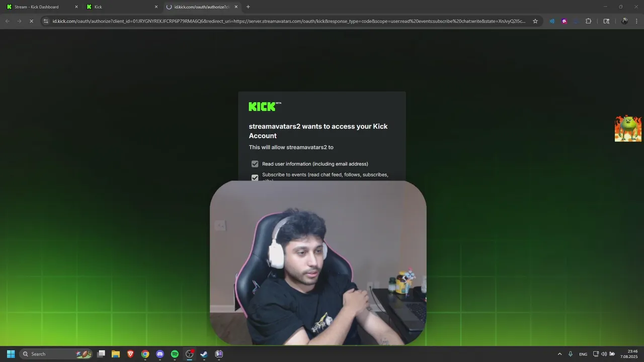Click the taskbar Search box
This screenshot has width=644, height=362.
(55, 354)
